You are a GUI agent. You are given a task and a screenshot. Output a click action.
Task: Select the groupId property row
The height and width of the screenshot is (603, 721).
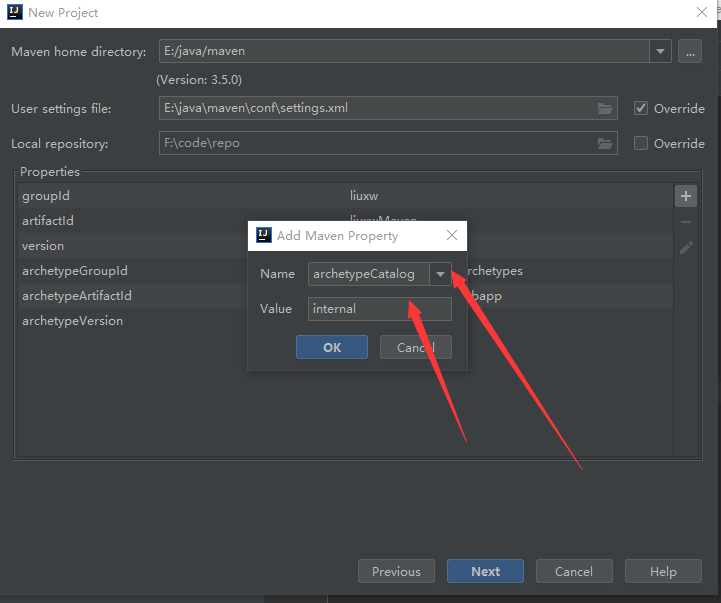click(345, 196)
